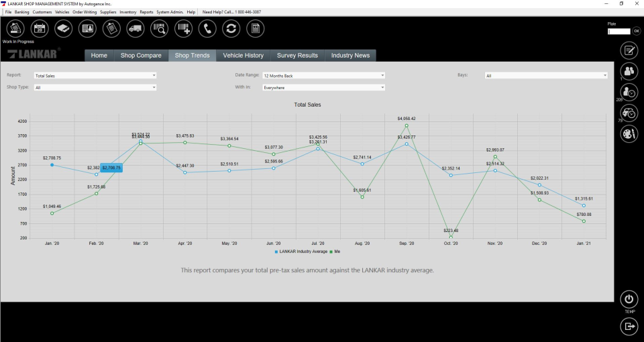Open the Inventory menu
644x342 pixels.
click(127, 12)
